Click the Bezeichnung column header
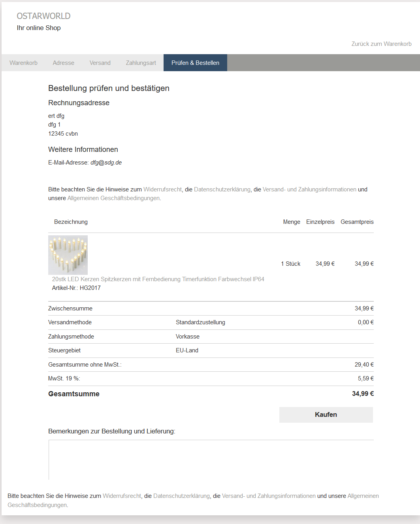 [x=71, y=222]
